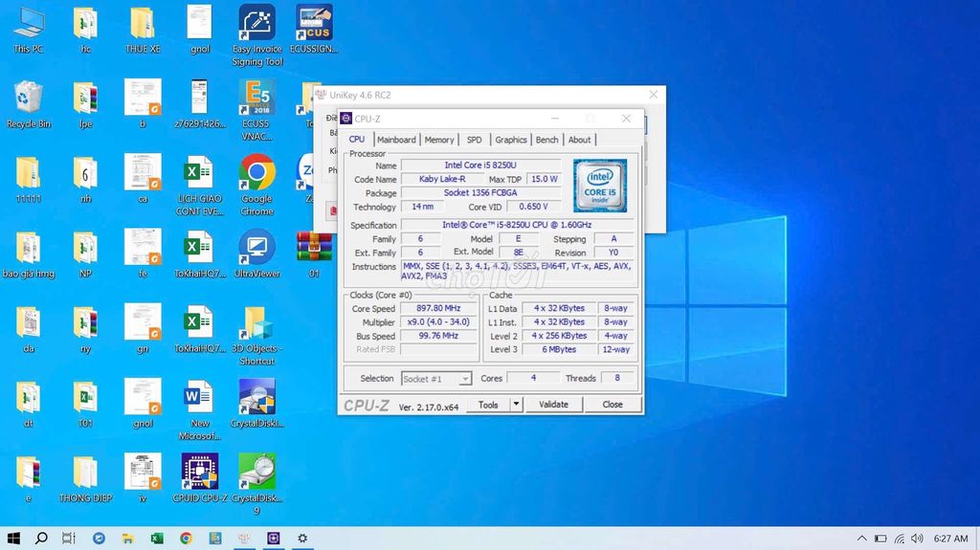Open the 3D Objects shortcut folder
The height and width of the screenshot is (550, 980).
pos(256,335)
